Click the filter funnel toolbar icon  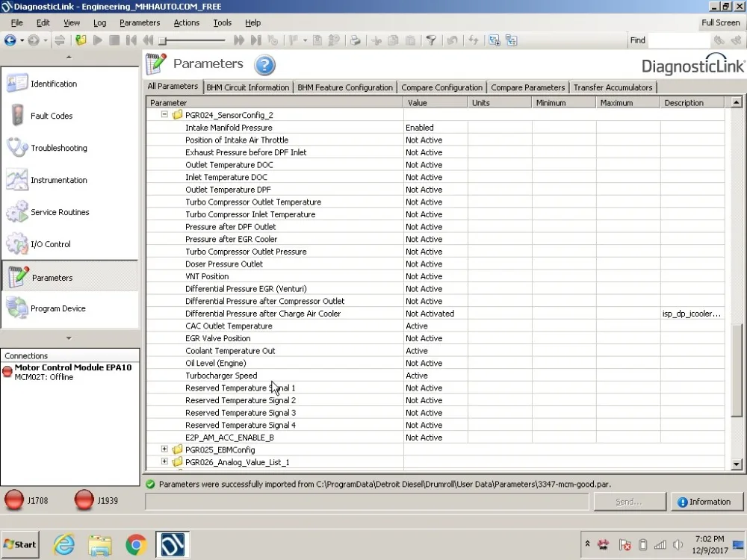431,40
